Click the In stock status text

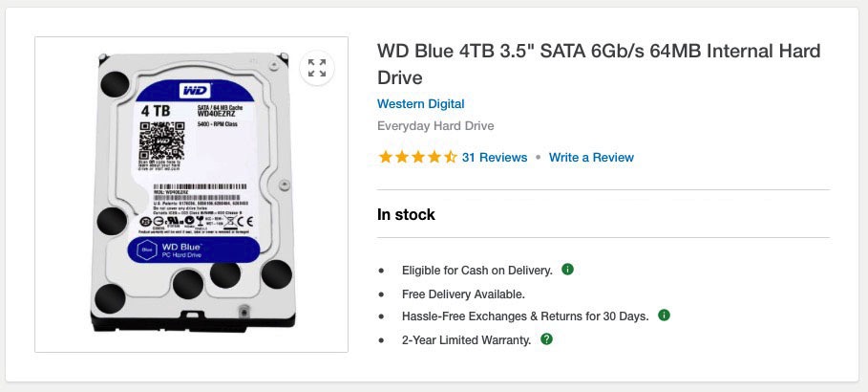pyautogui.click(x=406, y=214)
